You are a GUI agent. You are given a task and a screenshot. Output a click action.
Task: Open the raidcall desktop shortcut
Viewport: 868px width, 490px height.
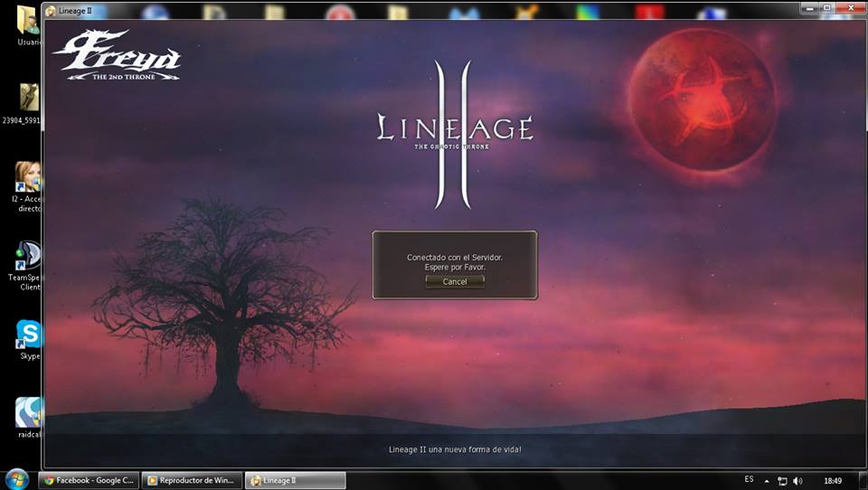(28, 418)
